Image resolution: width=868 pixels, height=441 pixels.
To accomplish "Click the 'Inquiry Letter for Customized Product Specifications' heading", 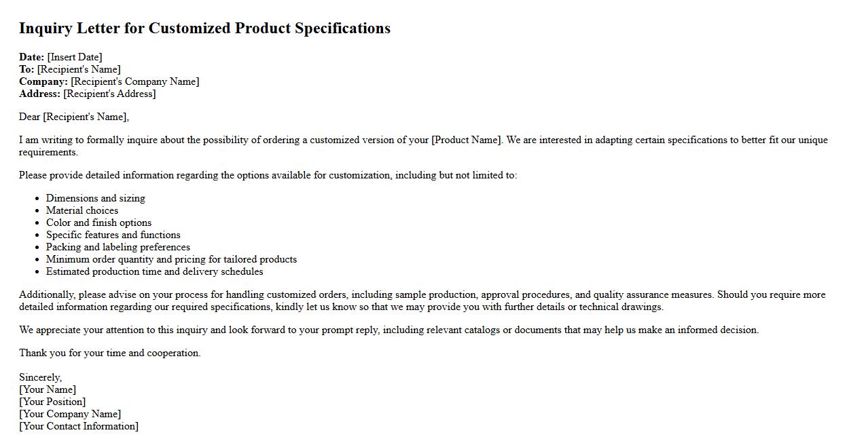I will pyautogui.click(x=204, y=28).
